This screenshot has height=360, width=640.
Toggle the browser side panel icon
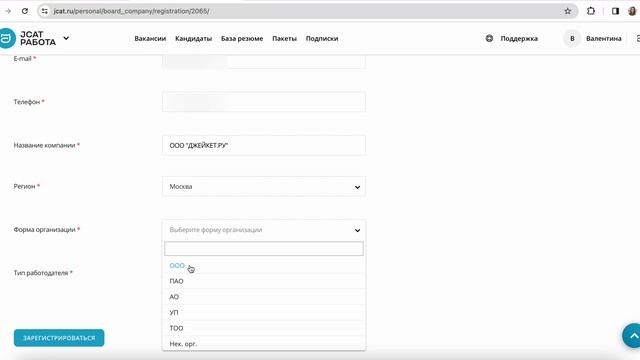pos(615,11)
